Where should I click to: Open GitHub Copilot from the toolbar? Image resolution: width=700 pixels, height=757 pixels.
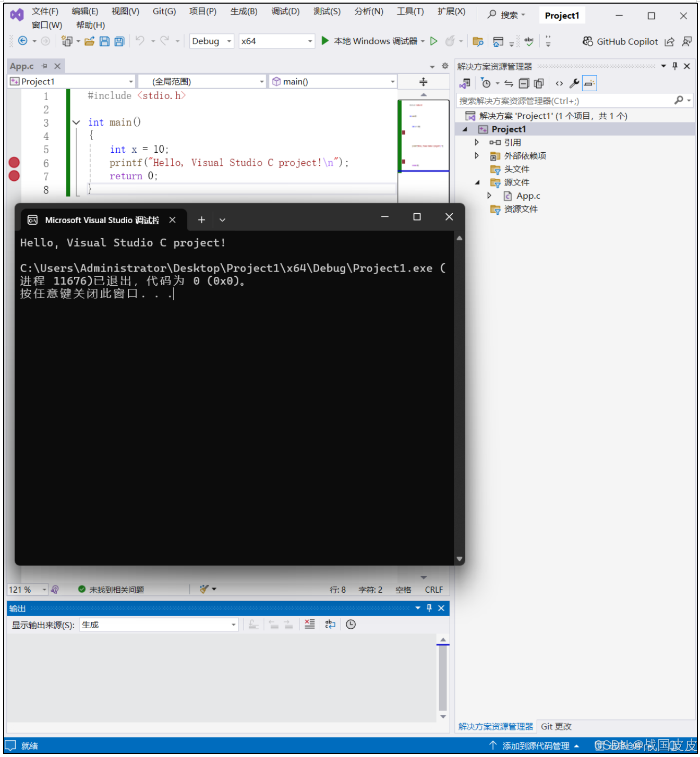point(620,42)
